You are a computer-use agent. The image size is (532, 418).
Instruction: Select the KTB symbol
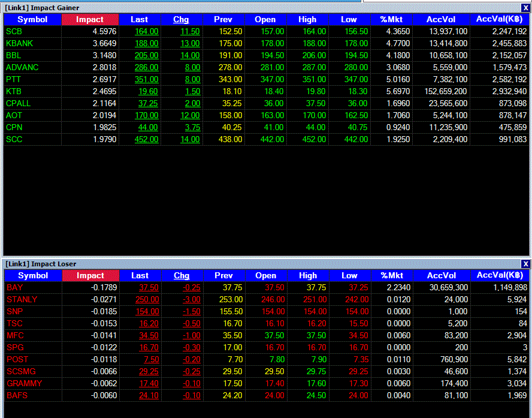[x=14, y=91]
